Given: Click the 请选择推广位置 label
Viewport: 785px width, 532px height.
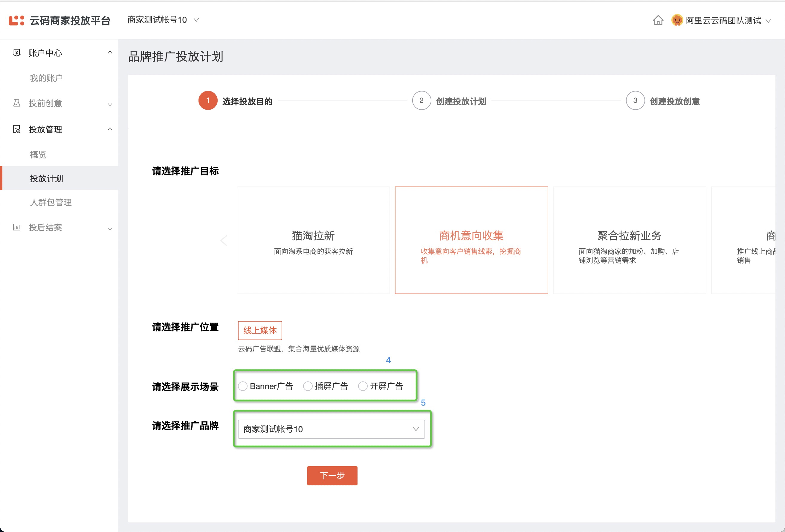Looking at the screenshot, I should pyautogui.click(x=185, y=327).
